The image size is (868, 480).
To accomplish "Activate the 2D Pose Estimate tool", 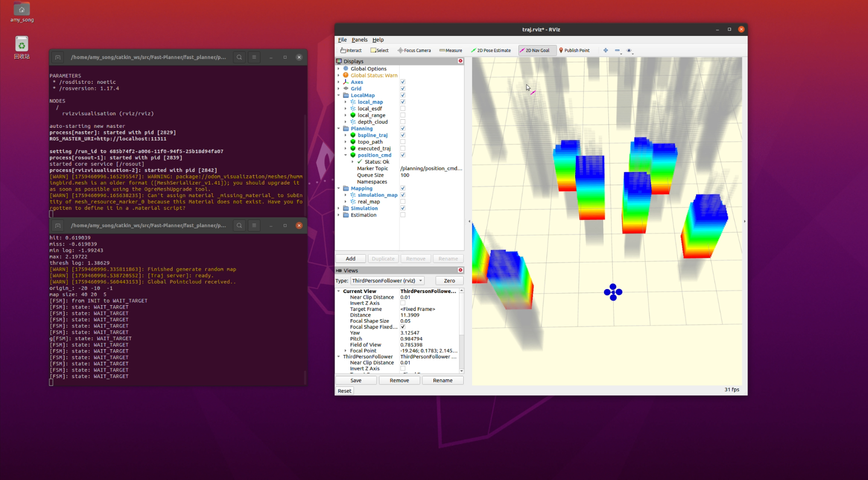I will 491,50.
